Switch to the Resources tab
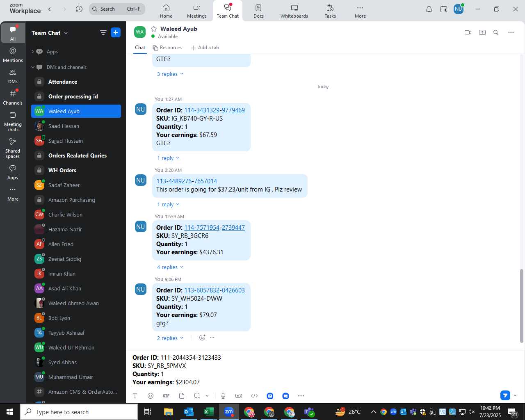The height and width of the screenshot is (420, 525). pos(167,48)
